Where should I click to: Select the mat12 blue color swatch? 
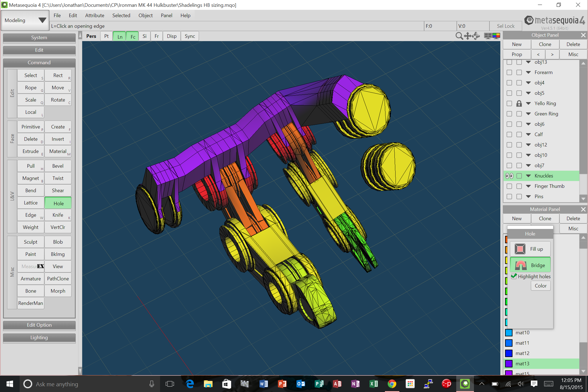[x=509, y=353]
